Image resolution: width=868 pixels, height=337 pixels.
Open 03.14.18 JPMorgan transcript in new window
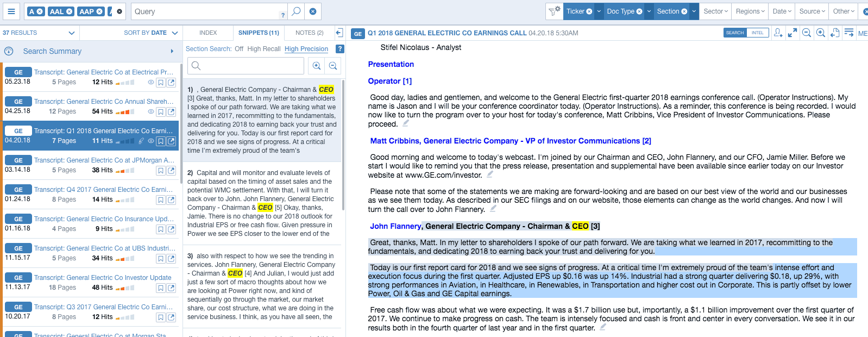[171, 171]
